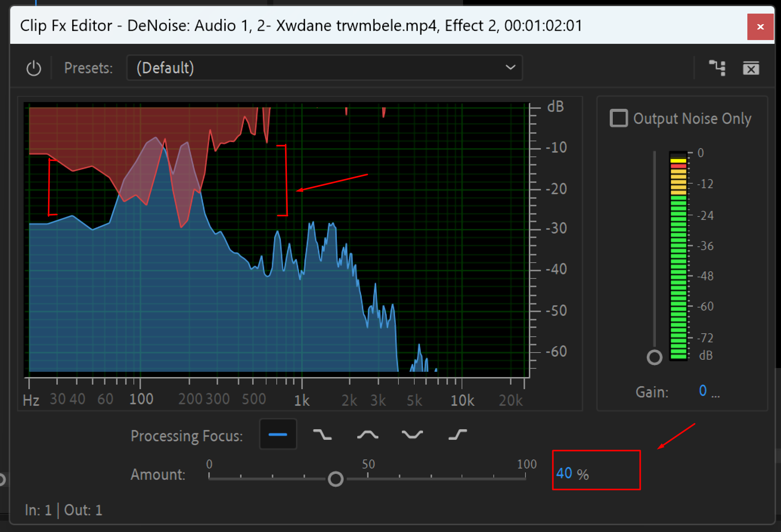Select flat all-frequencies Processing Focus
Screen dimensions: 781x532
[x=278, y=435]
